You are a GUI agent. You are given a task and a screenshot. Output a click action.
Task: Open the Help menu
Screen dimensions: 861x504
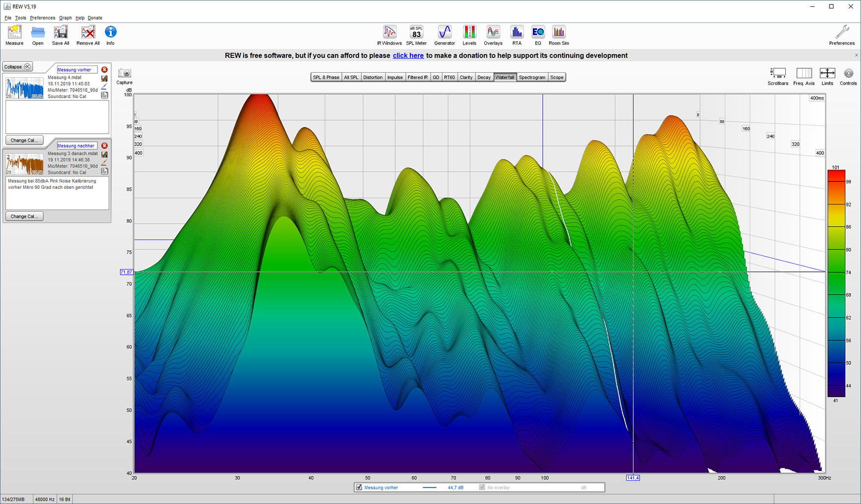point(80,18)
